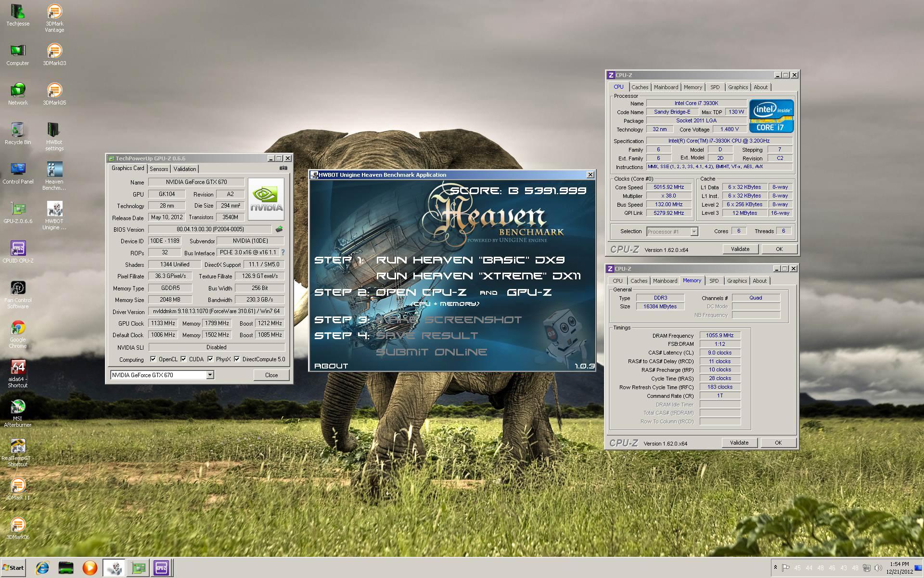Switch to CPU tab in lower CPU-Z window
This screenshot has width=924, height=578.
tap(617, 281)
